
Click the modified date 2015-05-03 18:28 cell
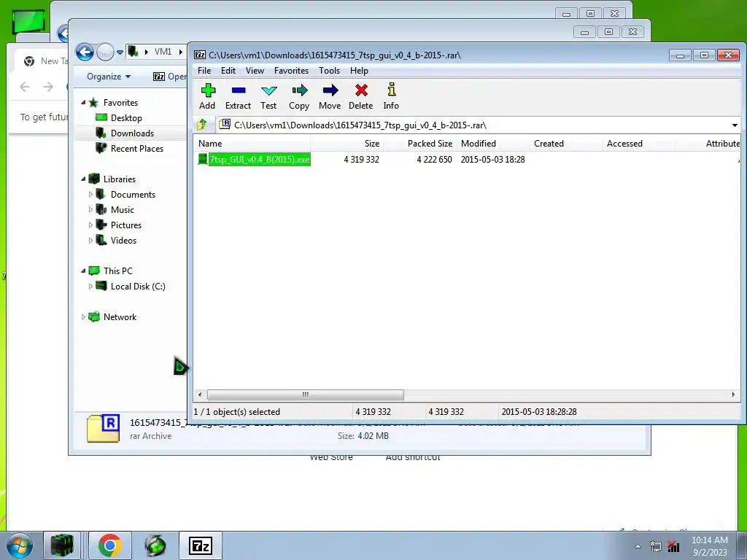click(x=492, y=160)
